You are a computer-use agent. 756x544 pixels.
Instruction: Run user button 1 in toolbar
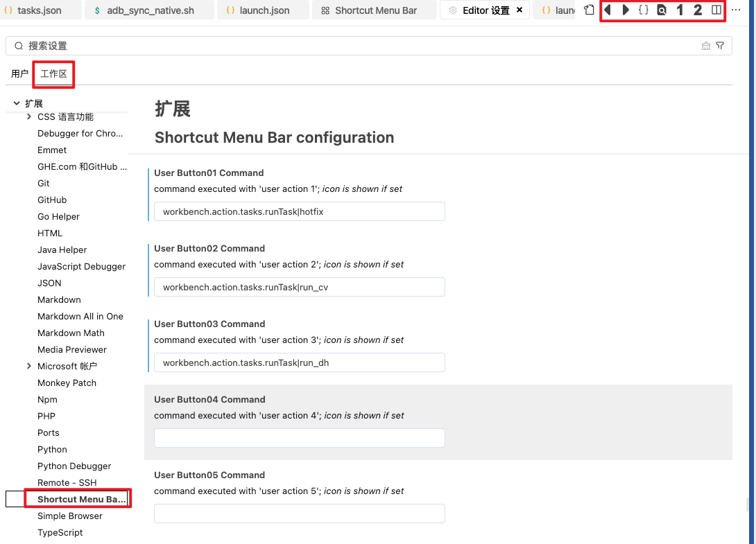[x=680, y=10]
